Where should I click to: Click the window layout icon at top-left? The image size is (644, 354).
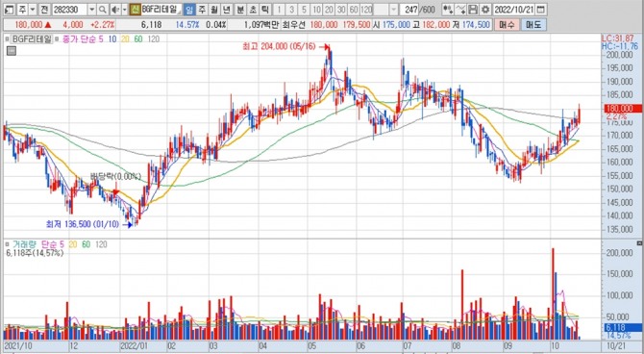tap(10, 10)
